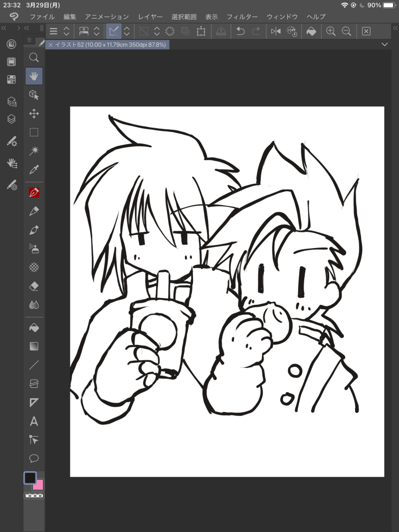This screenshot has height=532, width=399.
Task: Expand the canvas tab list chevron
Action: [385, 44]
